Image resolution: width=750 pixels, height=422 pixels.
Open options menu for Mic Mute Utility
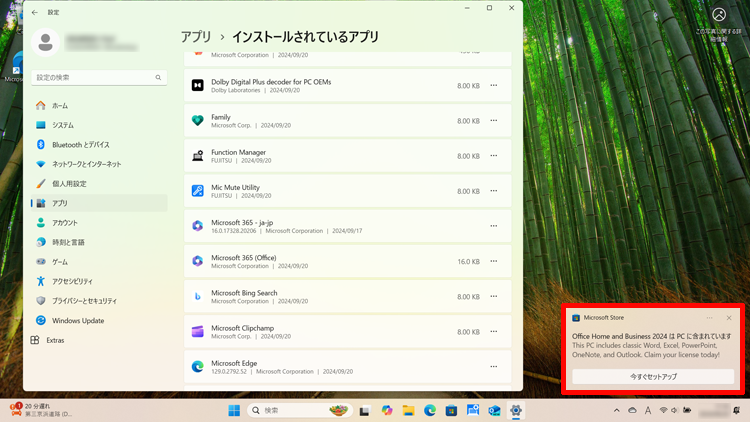coord(493,191)
